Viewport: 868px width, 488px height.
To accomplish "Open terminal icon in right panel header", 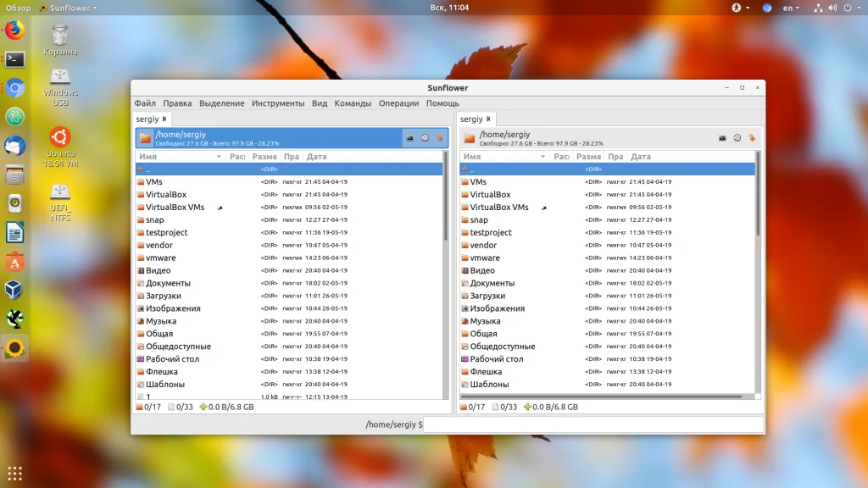I will 722,138.
